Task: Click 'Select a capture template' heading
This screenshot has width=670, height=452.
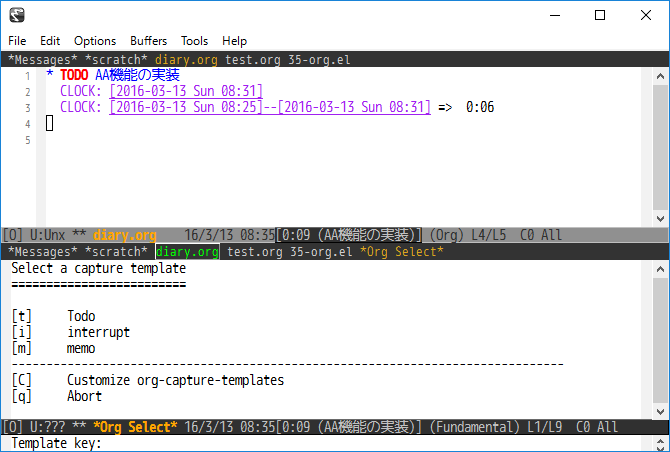Action: 99,268
